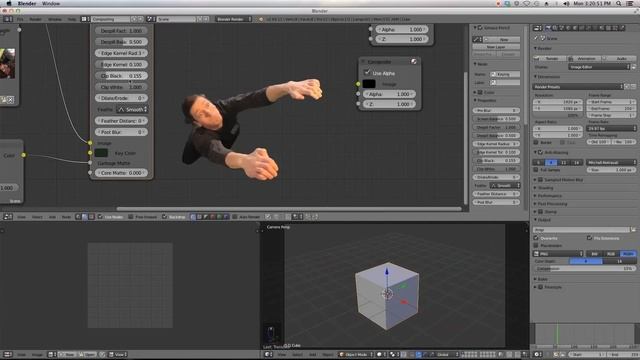Click the Animation render button

(x=583, y=58)
